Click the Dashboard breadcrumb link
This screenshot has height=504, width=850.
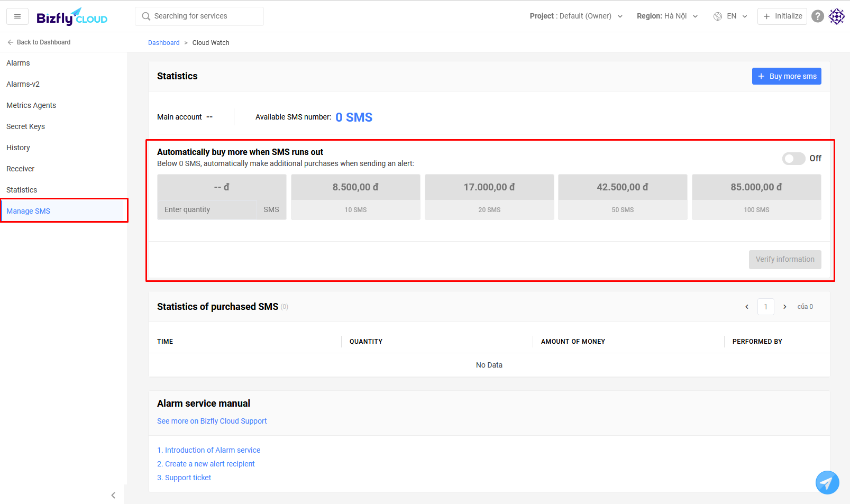click(163, 43)
